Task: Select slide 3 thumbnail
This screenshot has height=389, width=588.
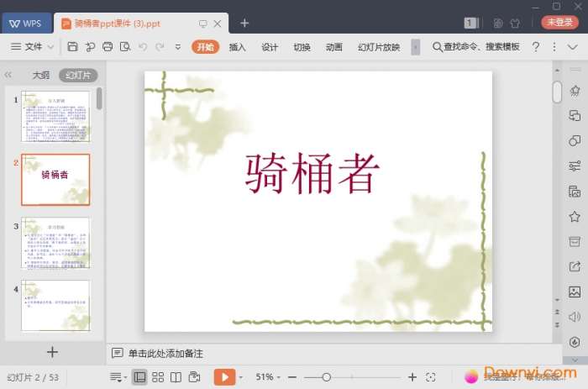Action: (x=55, y=243)
